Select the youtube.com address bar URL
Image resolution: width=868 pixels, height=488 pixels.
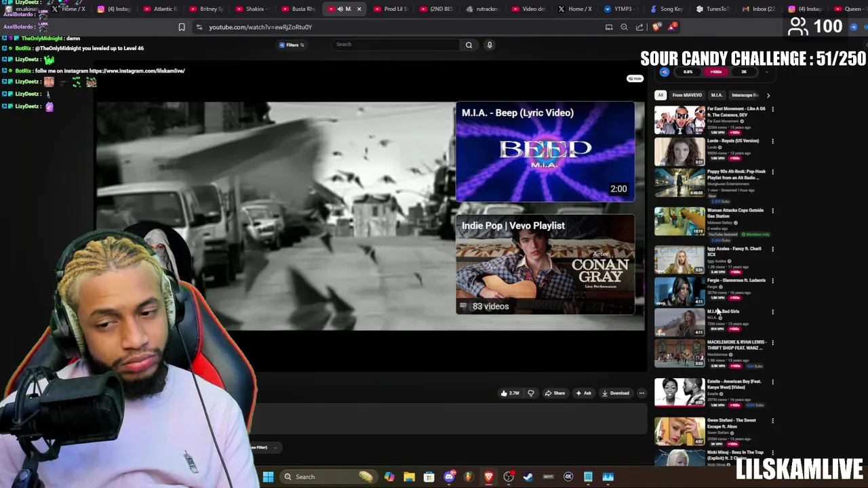click(260, 27)
